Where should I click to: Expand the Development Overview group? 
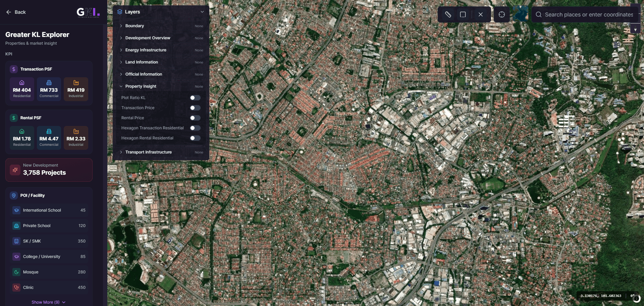click(x=161, y=38)
